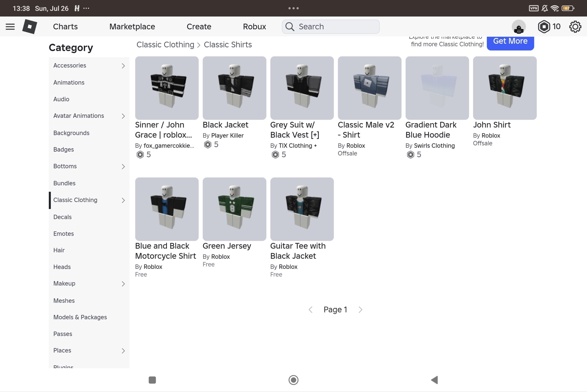Open the Robux balance icon showing 10
The width and height of the screenshot is (587, 392).
click(x=544, y=27)
